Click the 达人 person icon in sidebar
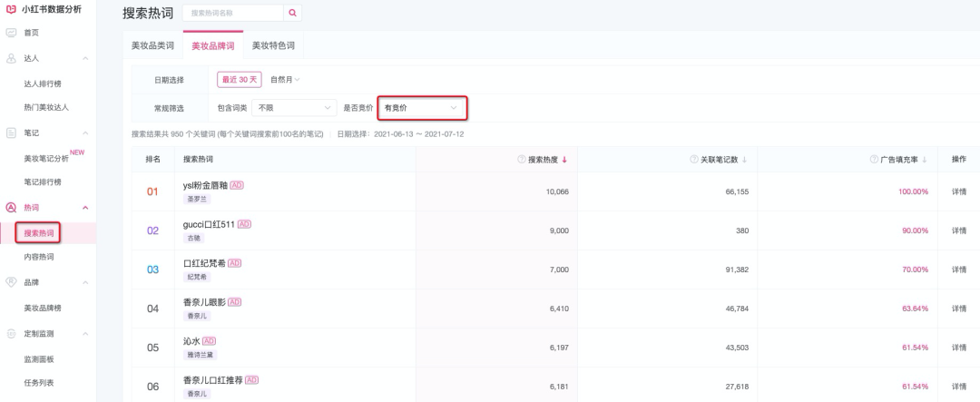Viewport: 980px width, 402px height. (x=11, y=58)
